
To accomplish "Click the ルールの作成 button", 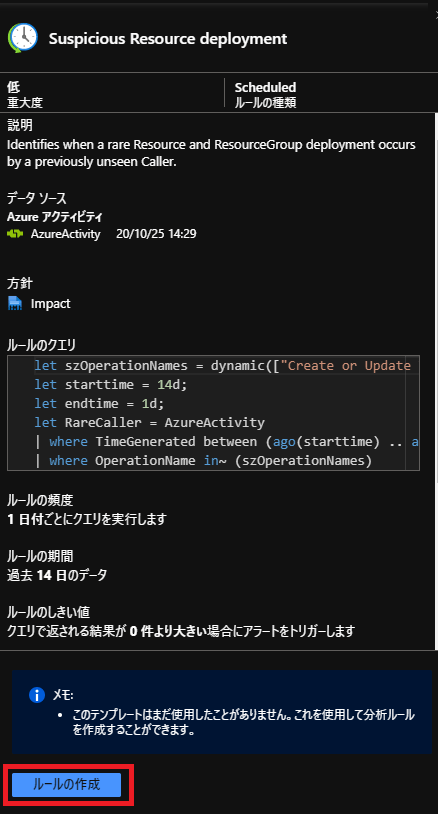I will point(66,784).
